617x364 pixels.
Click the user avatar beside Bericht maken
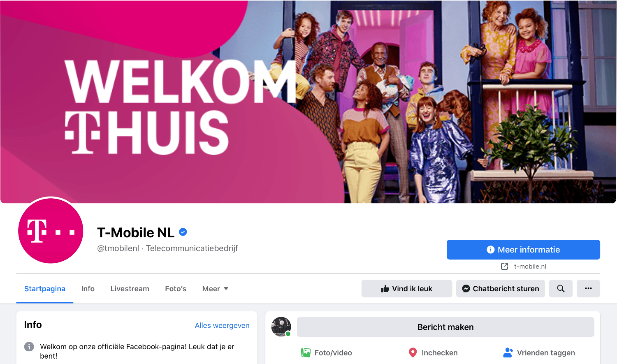281,327
